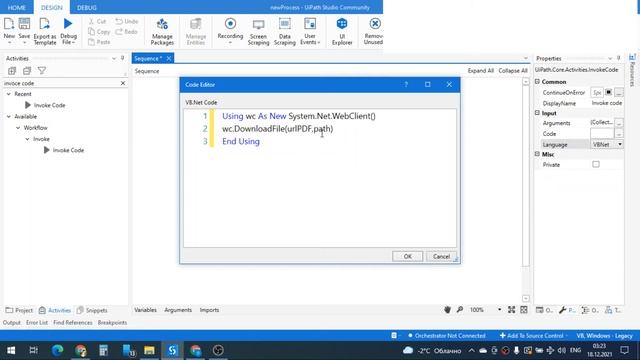Viewport: 640px width, 360px height.
Task: Open the Error List panel
Action: tap(37, 322)
